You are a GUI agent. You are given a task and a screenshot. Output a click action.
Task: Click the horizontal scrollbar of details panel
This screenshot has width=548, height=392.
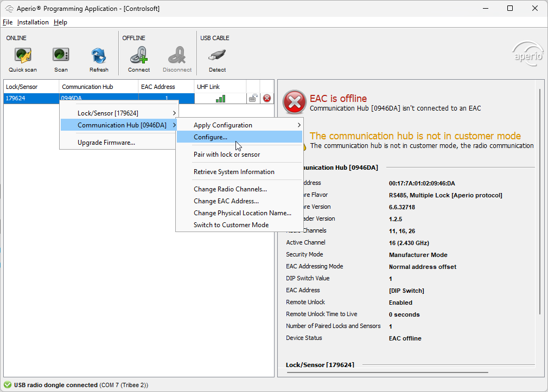click(387, 372)
